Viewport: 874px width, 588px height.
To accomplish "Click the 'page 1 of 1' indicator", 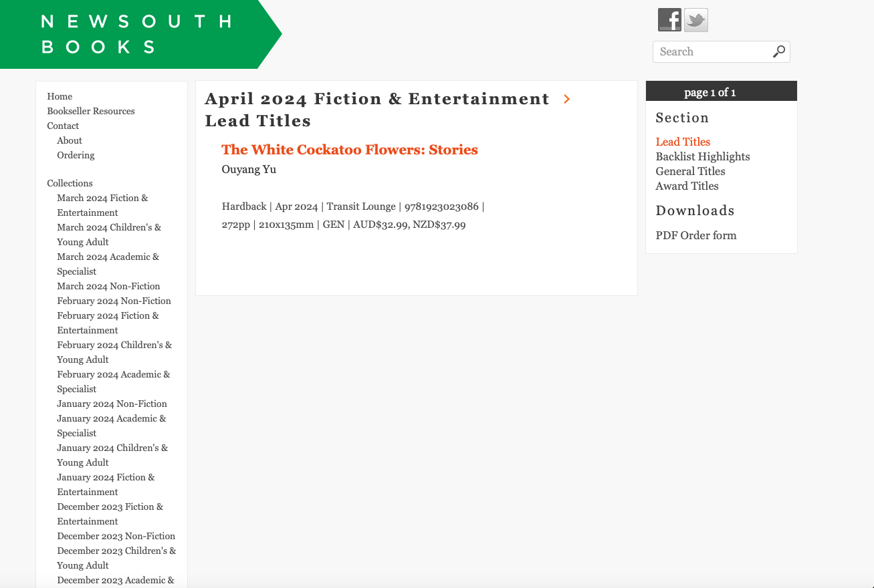I will [x=710, y=92].
